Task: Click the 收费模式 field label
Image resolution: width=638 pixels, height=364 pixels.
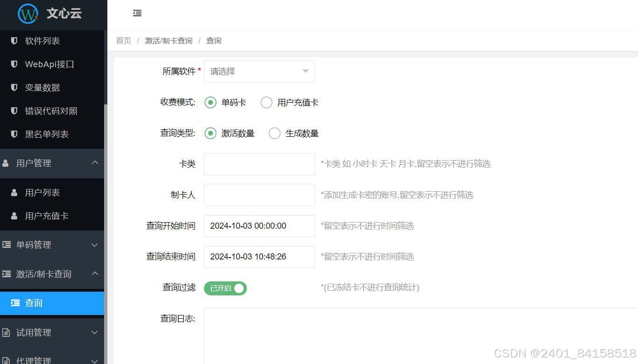Action: point(178,102)
